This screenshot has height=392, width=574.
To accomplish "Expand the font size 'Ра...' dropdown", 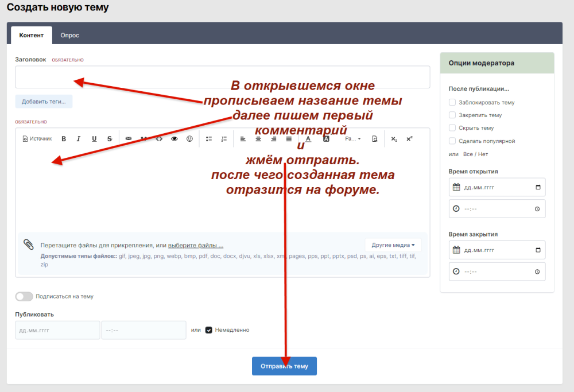I will click(x=352, y=139).
